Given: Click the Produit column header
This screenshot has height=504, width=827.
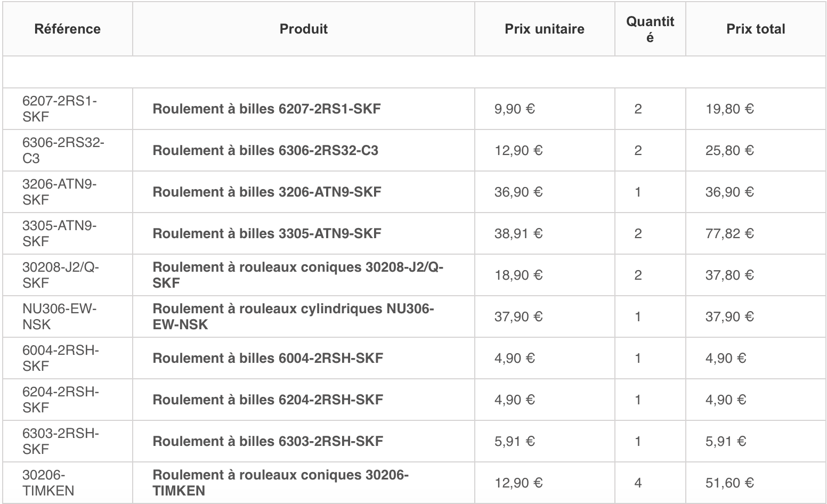Looking at the screenshot, I should [x=304, y=29].
